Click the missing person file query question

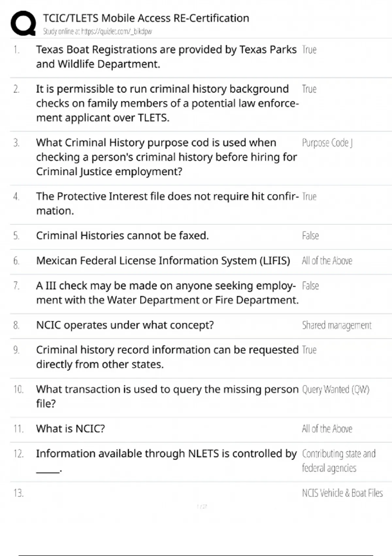pos(167,396)
